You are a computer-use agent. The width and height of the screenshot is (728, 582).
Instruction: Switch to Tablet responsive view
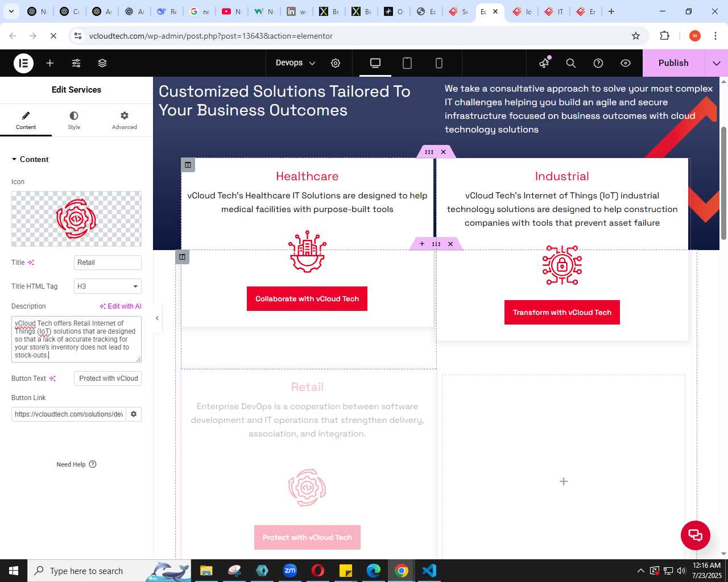(x=407, y=63)
